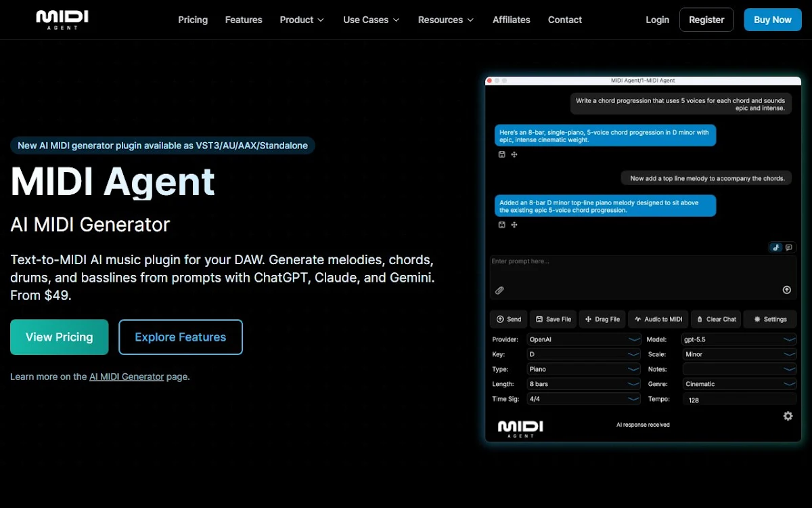The width and height of the screenshot is (812, 508).
Task: Click the View Pricing button
Action: pos(60,337)
